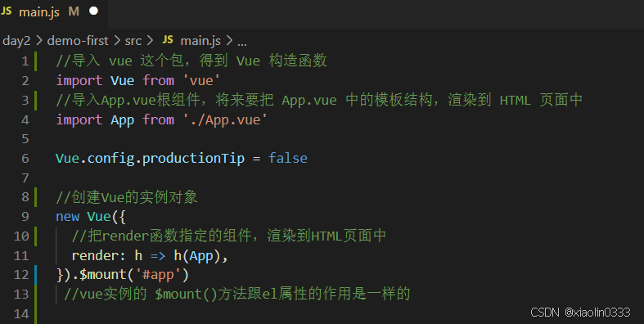This screenshot has height=324, width=644.
Task: Click the unsaved dot on main.js tab
Action: [x=93, y=11]
